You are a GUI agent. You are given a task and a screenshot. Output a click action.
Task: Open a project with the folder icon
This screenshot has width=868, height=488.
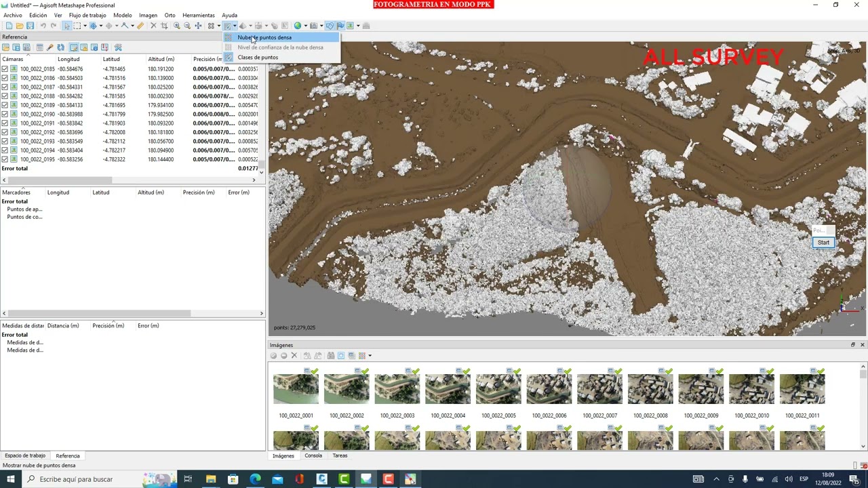(19, 26)
